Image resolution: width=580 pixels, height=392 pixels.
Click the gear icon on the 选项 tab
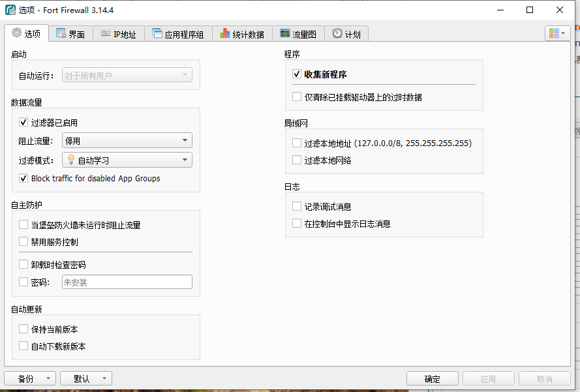point(16,33)
